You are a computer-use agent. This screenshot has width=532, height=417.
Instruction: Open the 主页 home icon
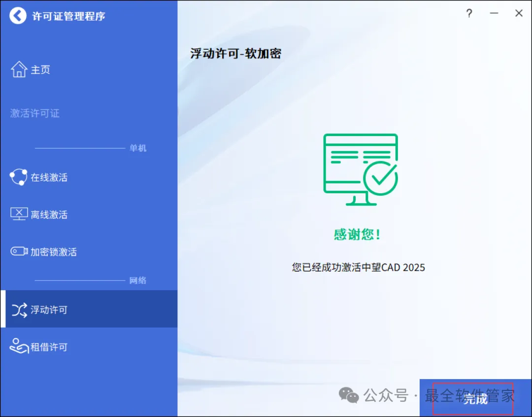pos(19,69)
